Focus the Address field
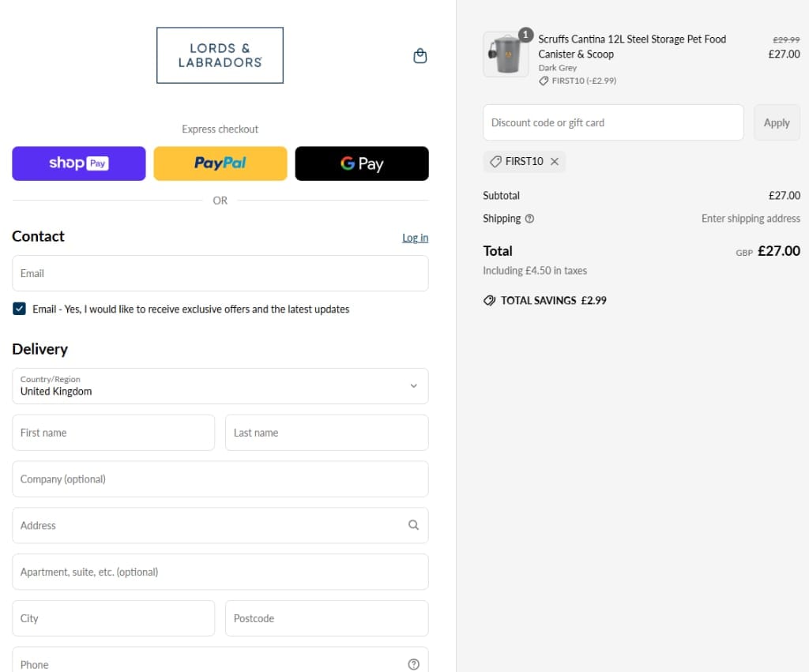Viewport: 809px width, 672px height. 220,526
